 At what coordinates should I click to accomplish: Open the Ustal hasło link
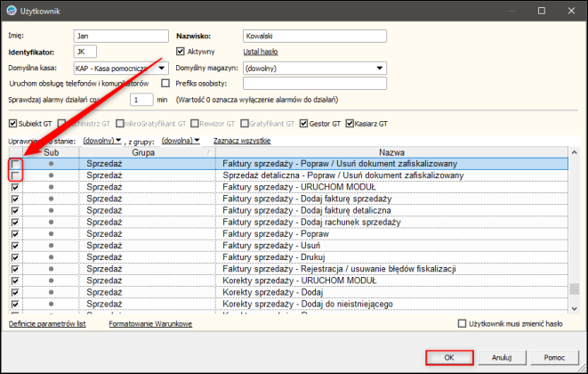point(261,52)
